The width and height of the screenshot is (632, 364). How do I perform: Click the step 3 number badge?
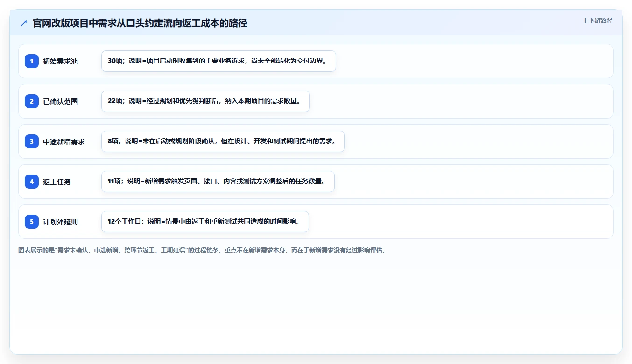(x=32, y=141)
